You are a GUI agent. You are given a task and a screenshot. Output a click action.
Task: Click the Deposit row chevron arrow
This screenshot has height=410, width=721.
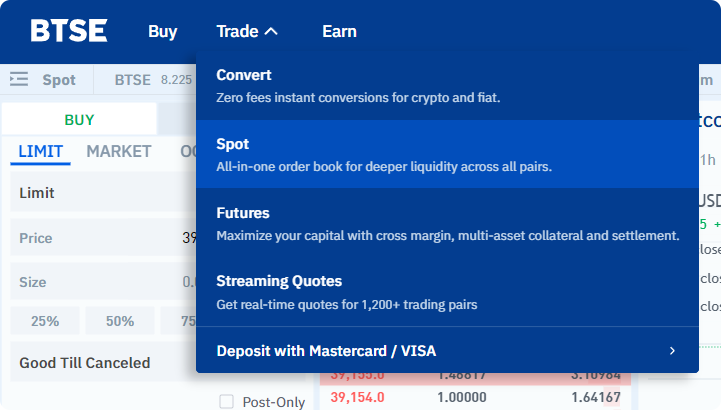click(x=672, y=351)
